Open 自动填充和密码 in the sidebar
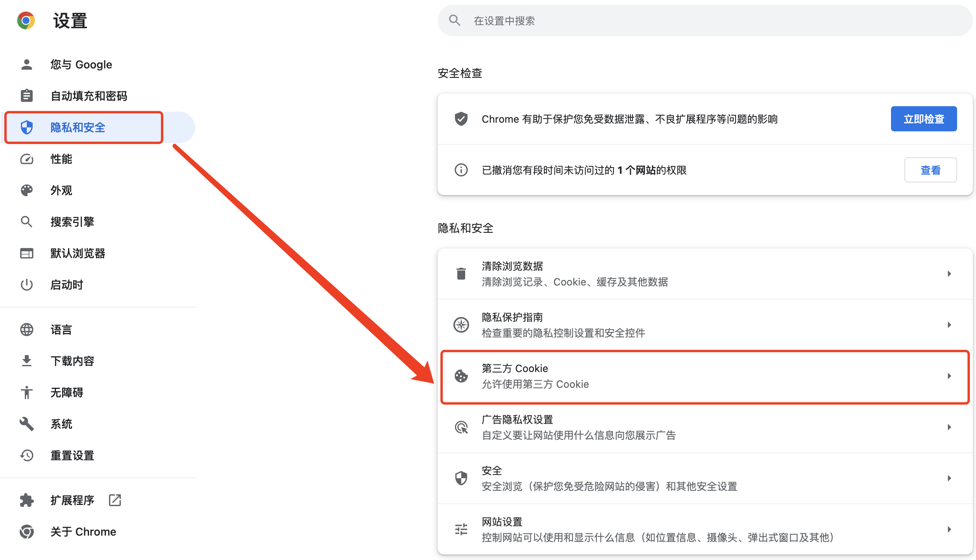The width and height of the screenshot is (976, 560). click(89, 96)
